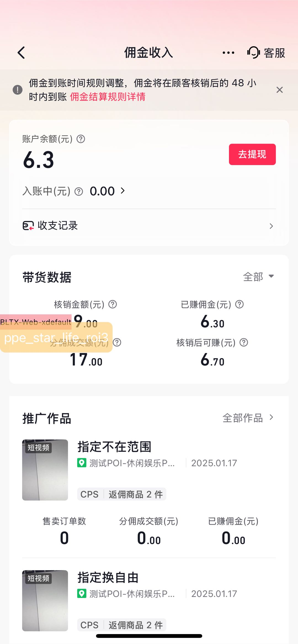Open 收支记录 row
298x644 pixels.
pyautogui.click(x=149, y=226)
